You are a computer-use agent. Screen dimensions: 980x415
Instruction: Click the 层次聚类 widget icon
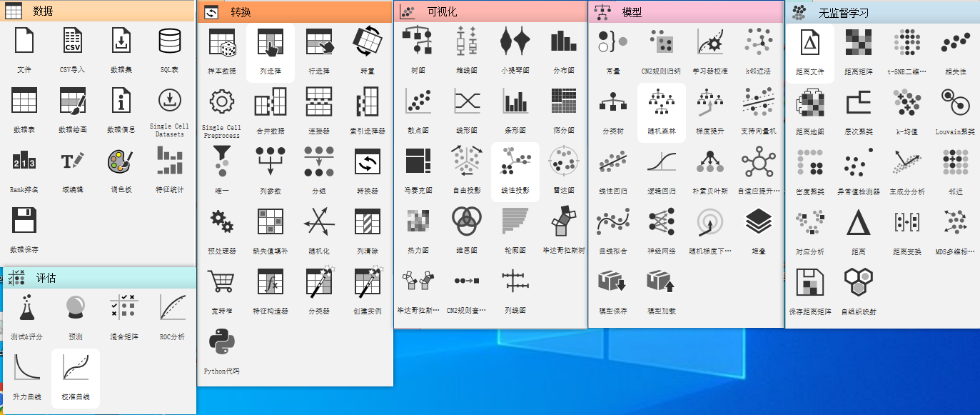tap(859, 102)
